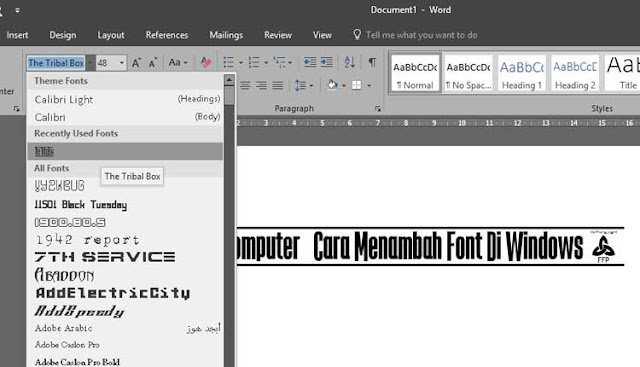Select the Abaddon font
Image resolution: width=640 pixels, height=367 pixels.
click(x=125, y=275)
